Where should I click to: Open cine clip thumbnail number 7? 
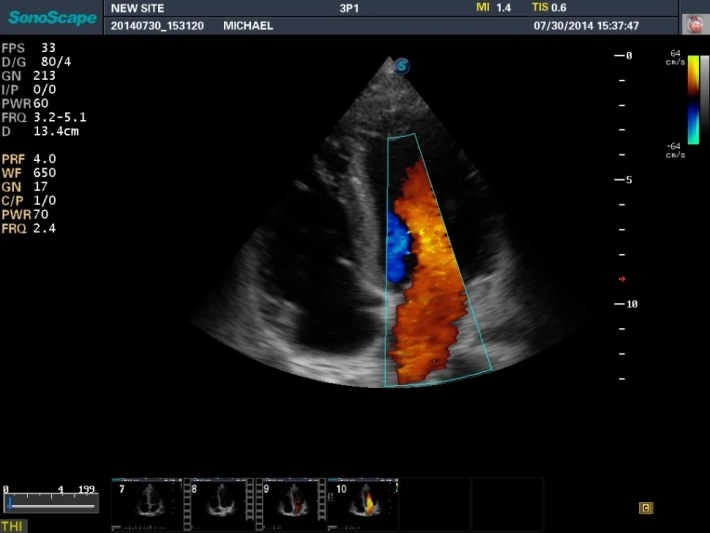tap(147, 498)
